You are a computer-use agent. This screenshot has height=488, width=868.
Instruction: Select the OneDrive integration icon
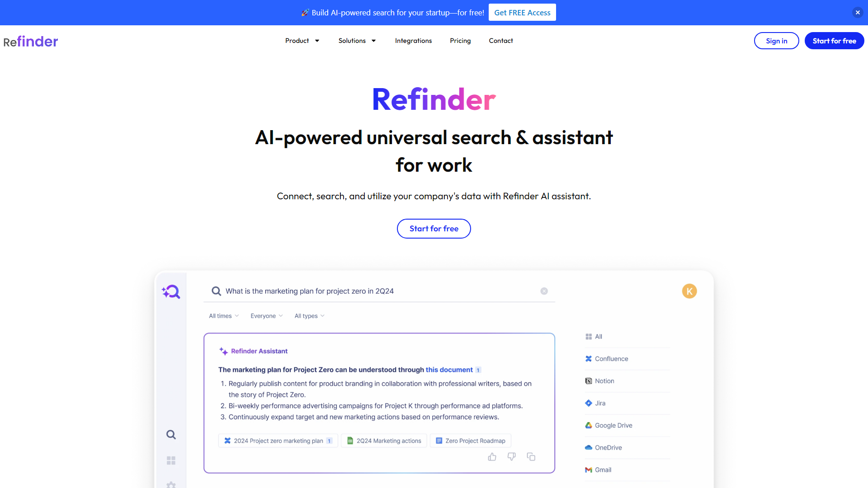[x=589, y=447]
